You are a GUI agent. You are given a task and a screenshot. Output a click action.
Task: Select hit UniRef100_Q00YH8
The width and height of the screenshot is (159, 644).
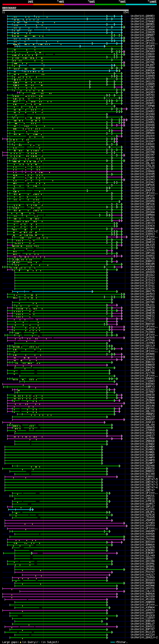pos(143,537)
